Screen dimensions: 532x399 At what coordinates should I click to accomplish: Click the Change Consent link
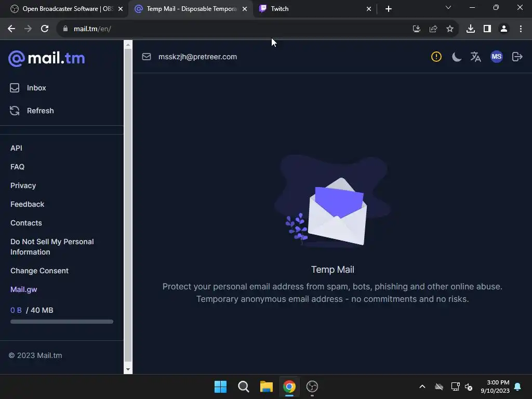(x=39, y=271)
